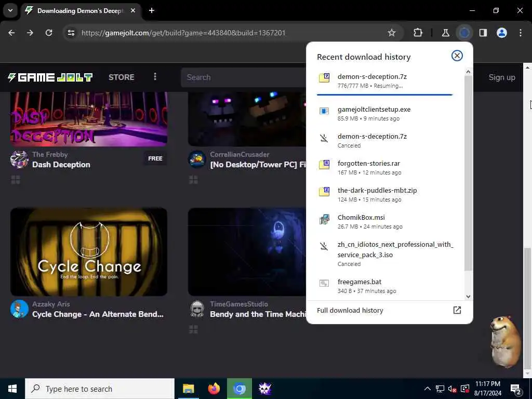This screenshot has height=399, width=532.
Task: Click the ChomikBox.msi installer icon
Action: 324,219
